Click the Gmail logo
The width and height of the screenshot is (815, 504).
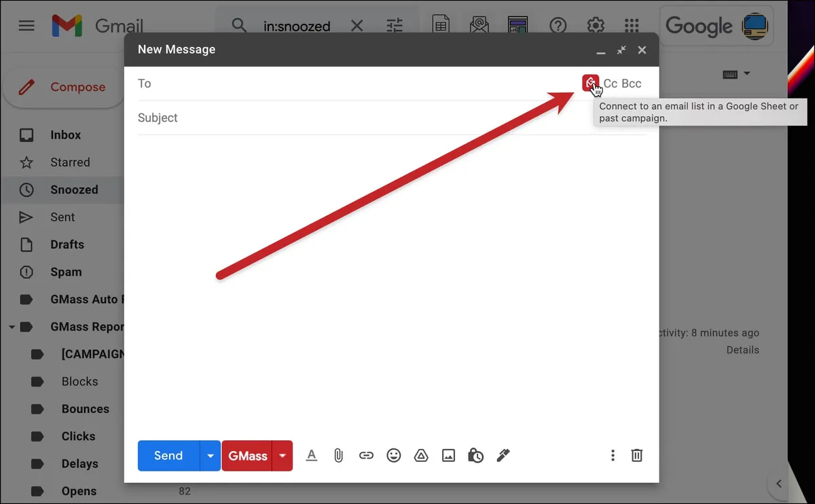(x=98, y=26)
